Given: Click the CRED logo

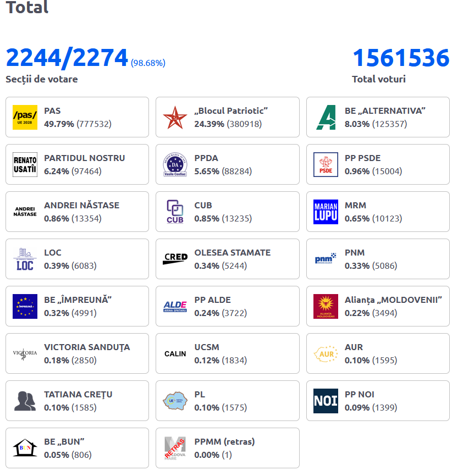Looking at the screenshot, I should pyautogui.click(x=175, y=259).
